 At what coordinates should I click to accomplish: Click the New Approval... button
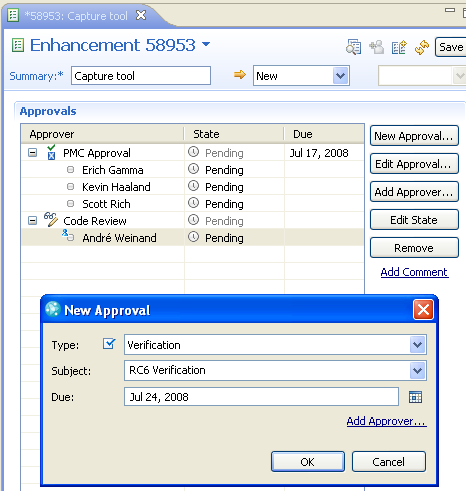(x=414, y=136)
